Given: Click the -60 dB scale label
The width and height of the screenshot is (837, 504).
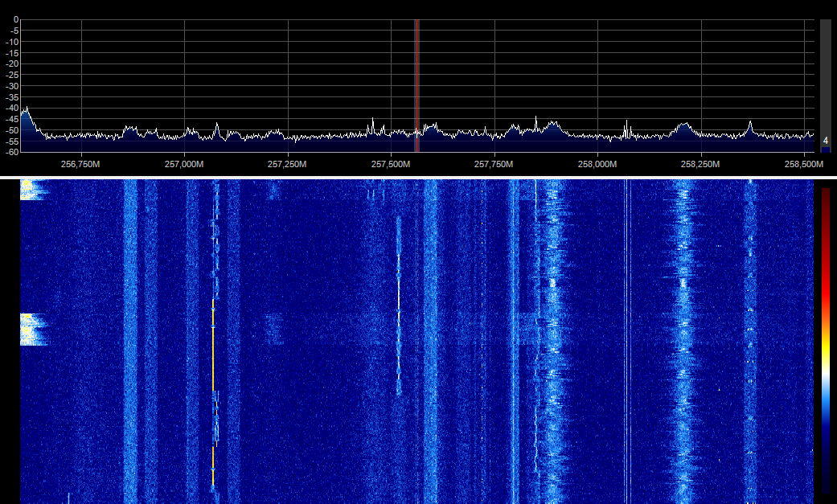Looking at the screenshot, I should (12, 152).
